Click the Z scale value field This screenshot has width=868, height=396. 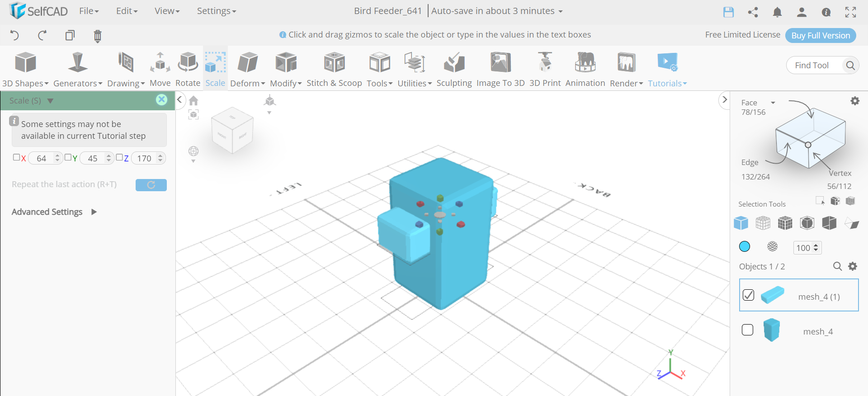pyautogui.click(x=148, y=158)
